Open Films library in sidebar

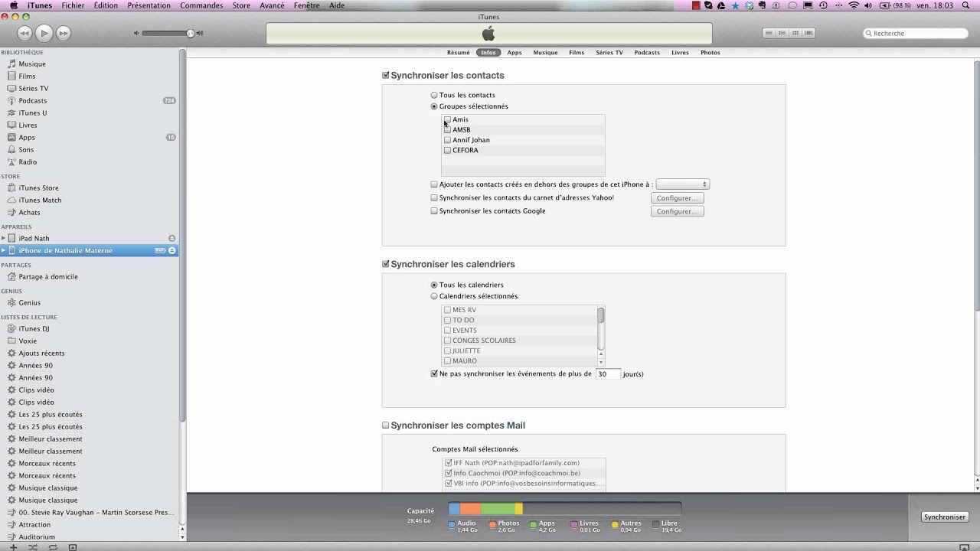point(27,76)
